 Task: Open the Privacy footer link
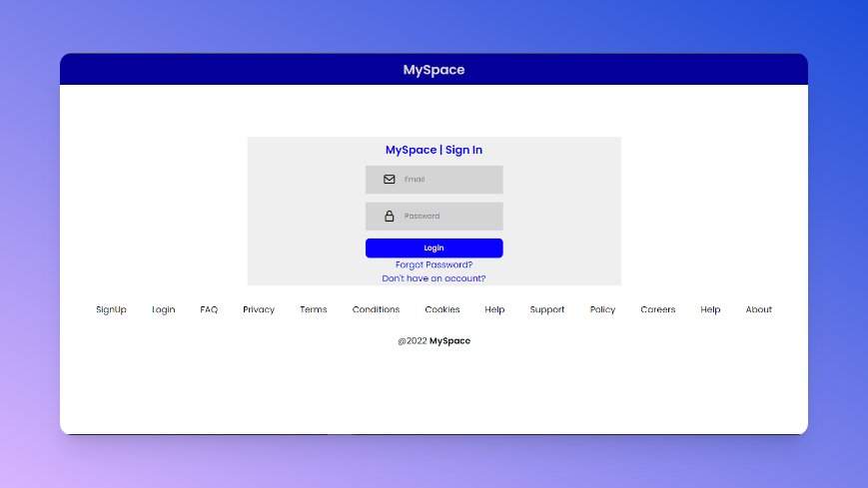point(259,309)
